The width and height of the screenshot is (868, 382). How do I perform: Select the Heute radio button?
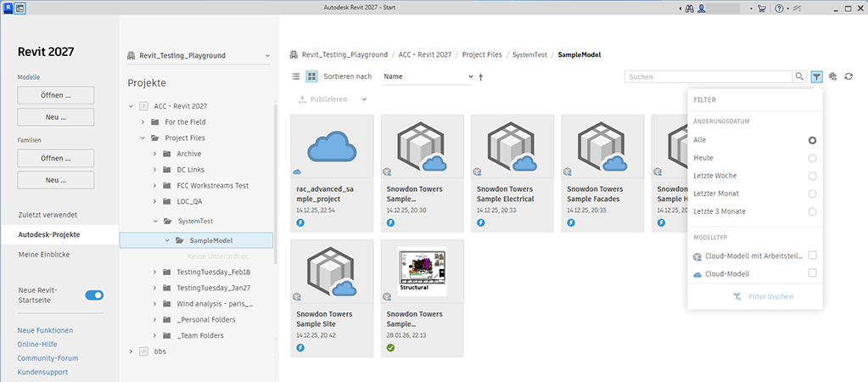pyautogui.click(x=812, y=159)
